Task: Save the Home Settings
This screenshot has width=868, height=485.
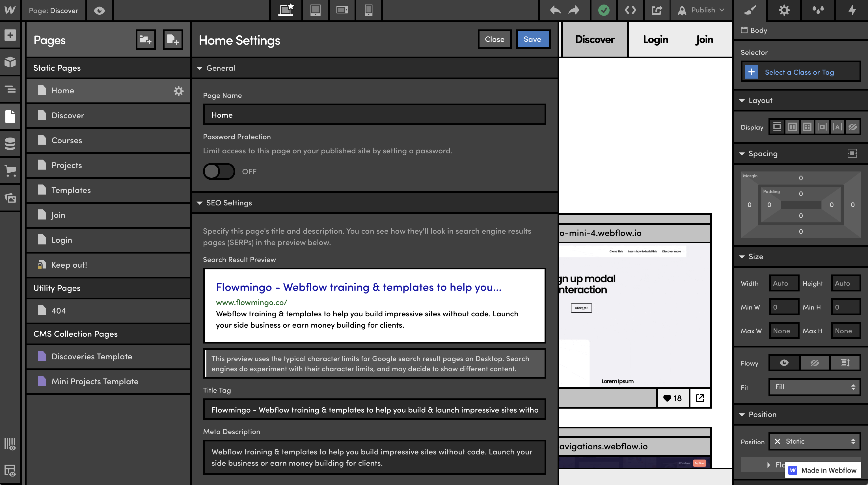Action: pyautogui.click(x=532, y=39)
